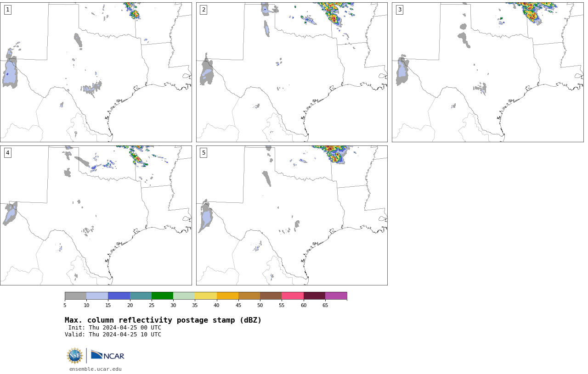Open ensemble member 4 postage stamp map
The width and height of the screenshot is (588, 374).
pyautogui.click(x=96, y=215)
